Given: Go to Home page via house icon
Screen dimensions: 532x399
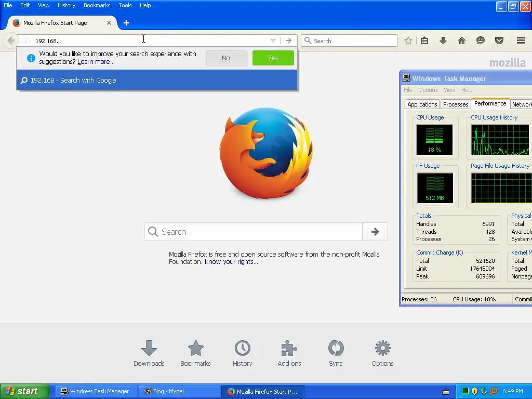Looking at the screenshot, I should tap(462, 41).
